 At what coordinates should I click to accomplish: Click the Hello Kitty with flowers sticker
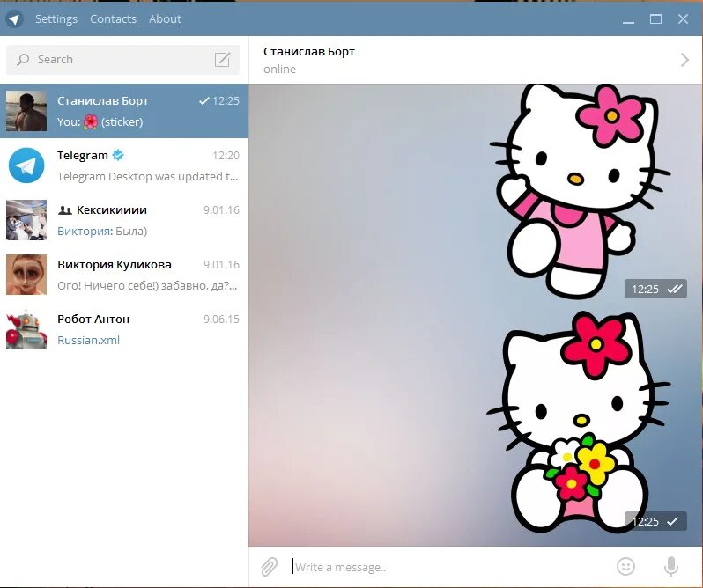point(579,422)
